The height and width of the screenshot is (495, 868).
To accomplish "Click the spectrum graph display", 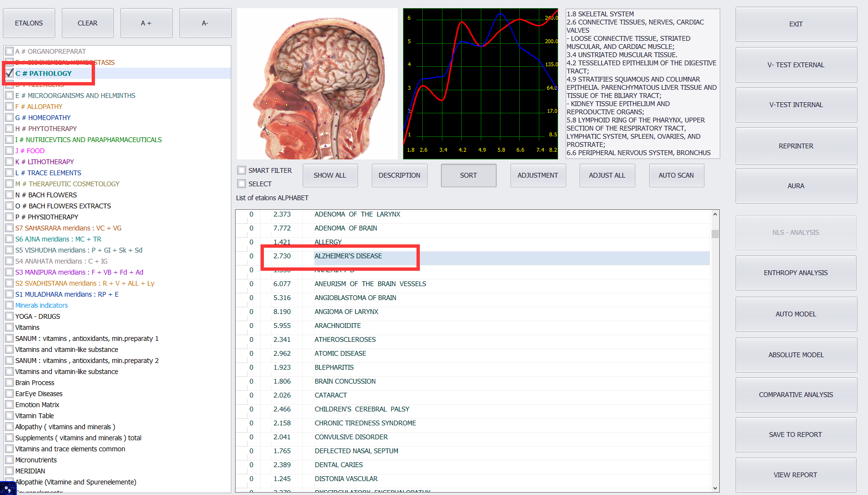I will [x=480, y=84].
